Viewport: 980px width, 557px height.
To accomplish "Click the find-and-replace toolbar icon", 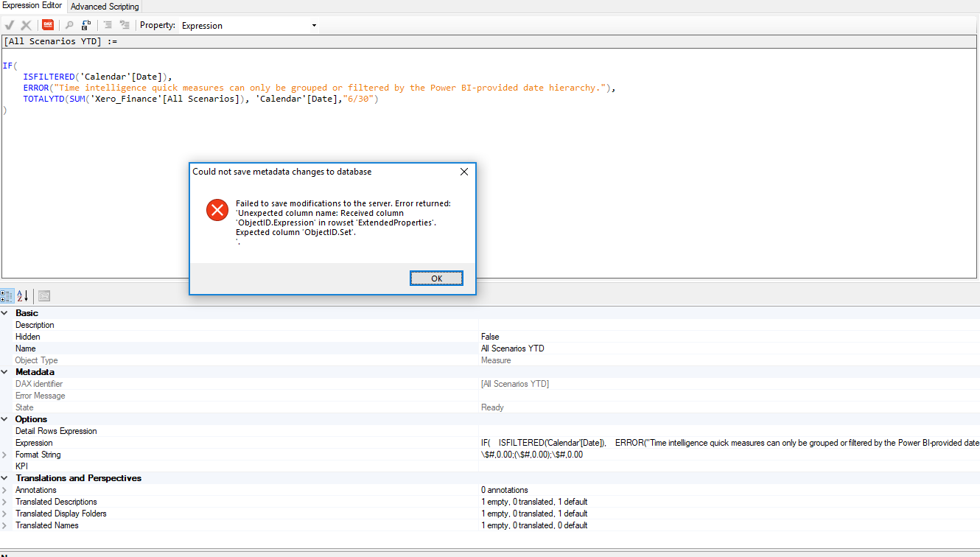I will pos(85,24).
